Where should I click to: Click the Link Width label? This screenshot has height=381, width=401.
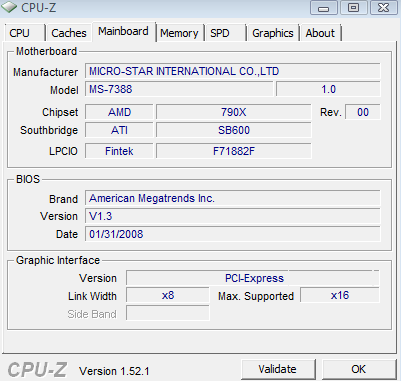(x=92, y=296)
